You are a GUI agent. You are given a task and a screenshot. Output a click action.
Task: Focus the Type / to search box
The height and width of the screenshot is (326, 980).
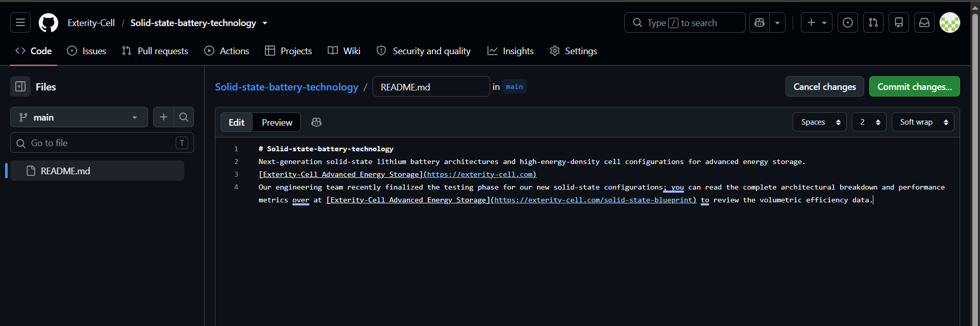coord(684,22)
